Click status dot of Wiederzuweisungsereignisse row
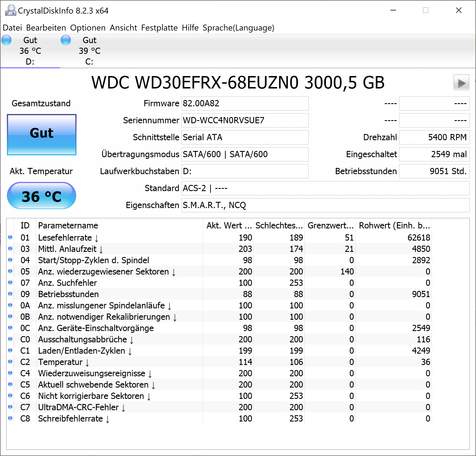 (10, 373)
